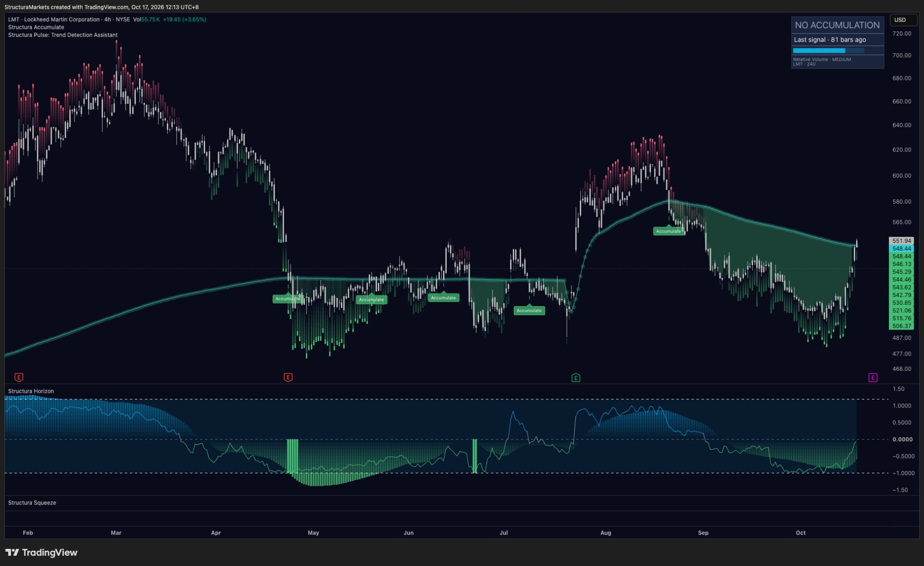The image size is (924, 566).
Task: Click the narrow green Horizon signal bar in late June
Action: point(474,456)
